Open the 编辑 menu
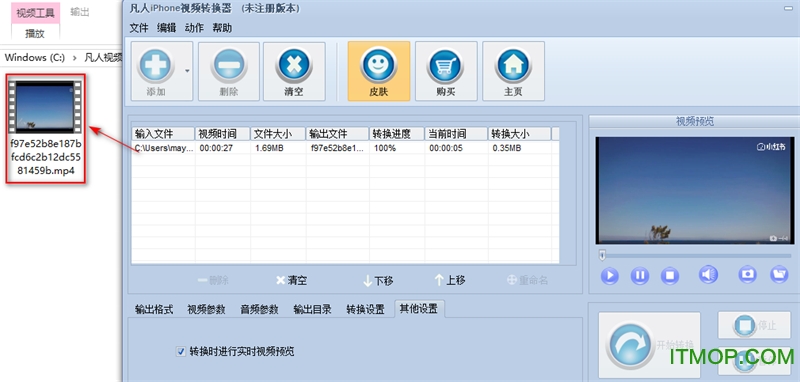 (166, 28)
